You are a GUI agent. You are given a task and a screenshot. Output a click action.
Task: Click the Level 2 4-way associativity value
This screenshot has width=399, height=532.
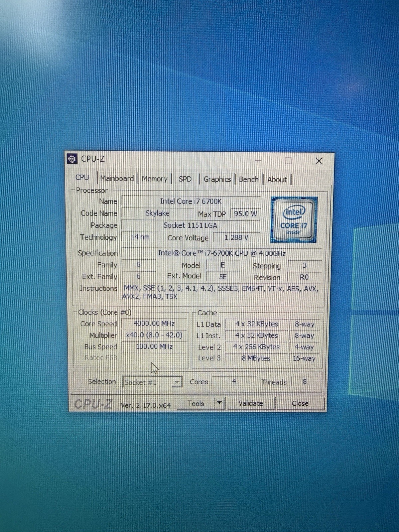point(304,347)
